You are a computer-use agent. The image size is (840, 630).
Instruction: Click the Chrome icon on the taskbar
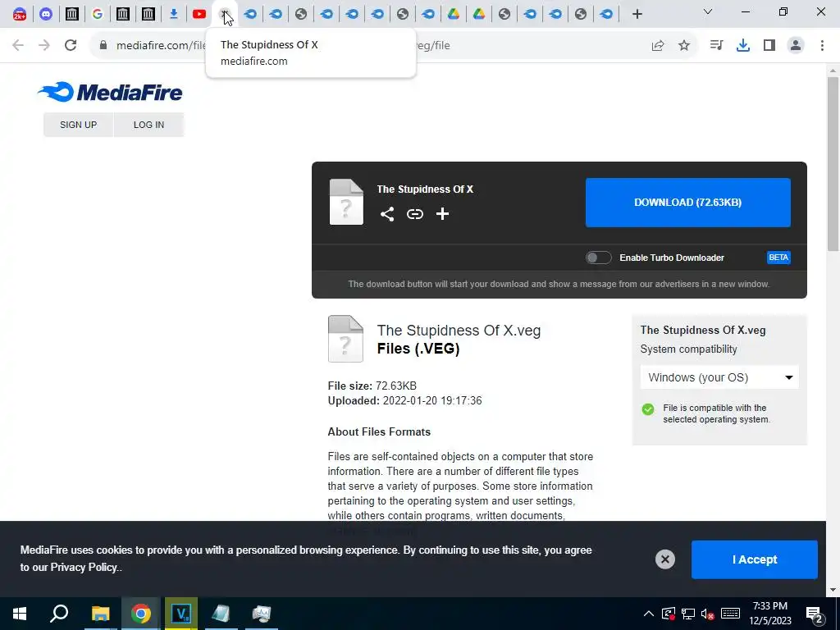pyautogui.click(x=141, y=614)
